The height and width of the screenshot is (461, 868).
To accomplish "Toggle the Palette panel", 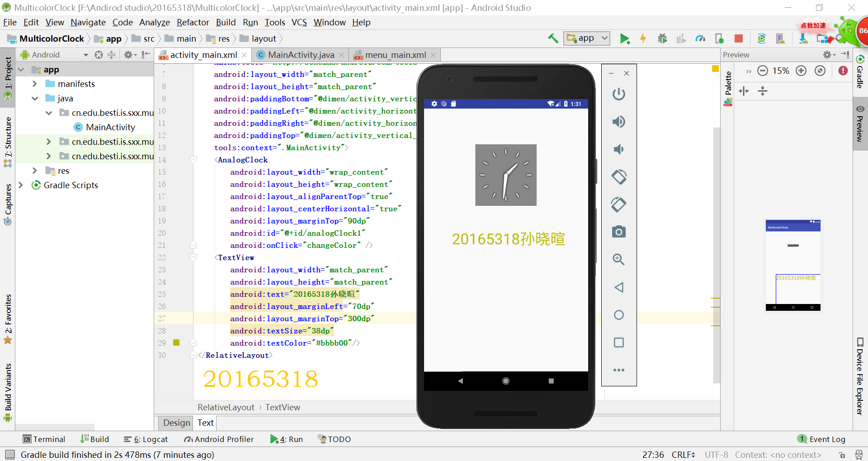I will [728, 89].
